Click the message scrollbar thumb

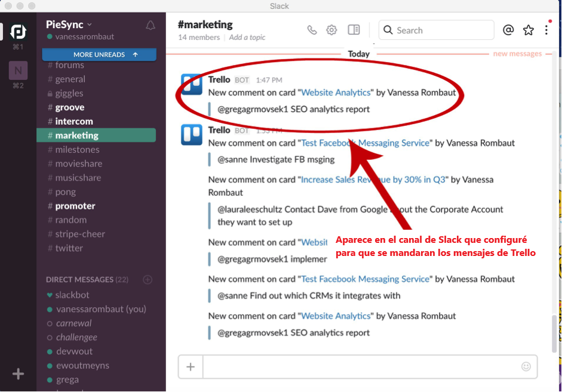[554, 334]
